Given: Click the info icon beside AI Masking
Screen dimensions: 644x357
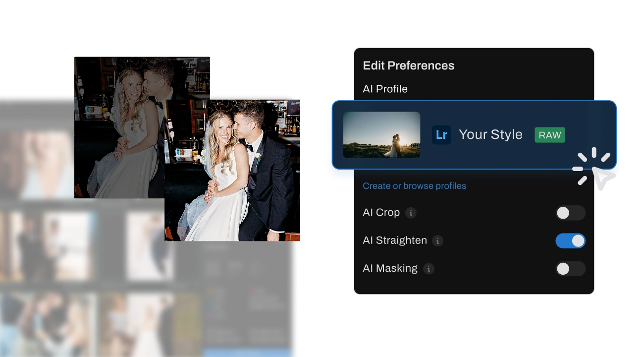Looking at the screenshot, I should click(x=429, y=269).
